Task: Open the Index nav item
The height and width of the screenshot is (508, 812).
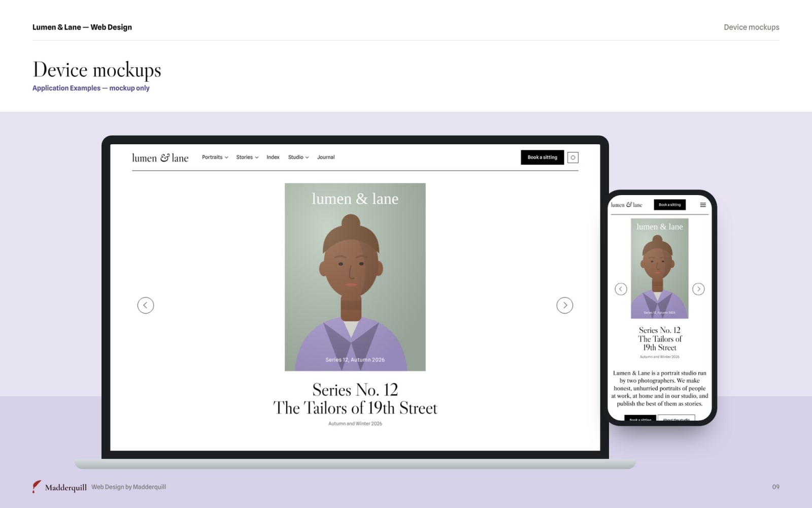Action: click(273, 157)
